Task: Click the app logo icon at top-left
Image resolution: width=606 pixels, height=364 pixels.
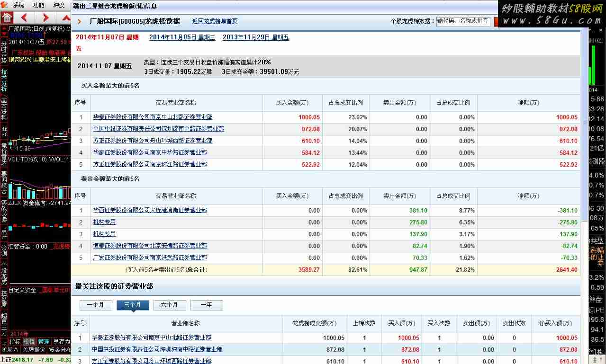Action: coord(5,5)
